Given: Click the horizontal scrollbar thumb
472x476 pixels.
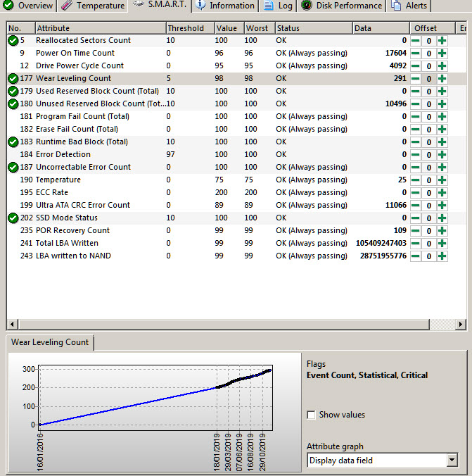Looking at the screenshot, I should pos(224,324).
